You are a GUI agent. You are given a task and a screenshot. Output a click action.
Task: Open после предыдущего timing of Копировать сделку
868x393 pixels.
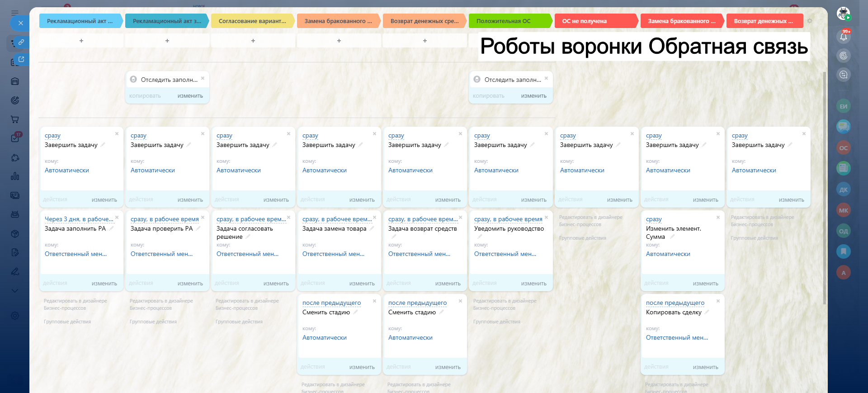click(675, 303)
